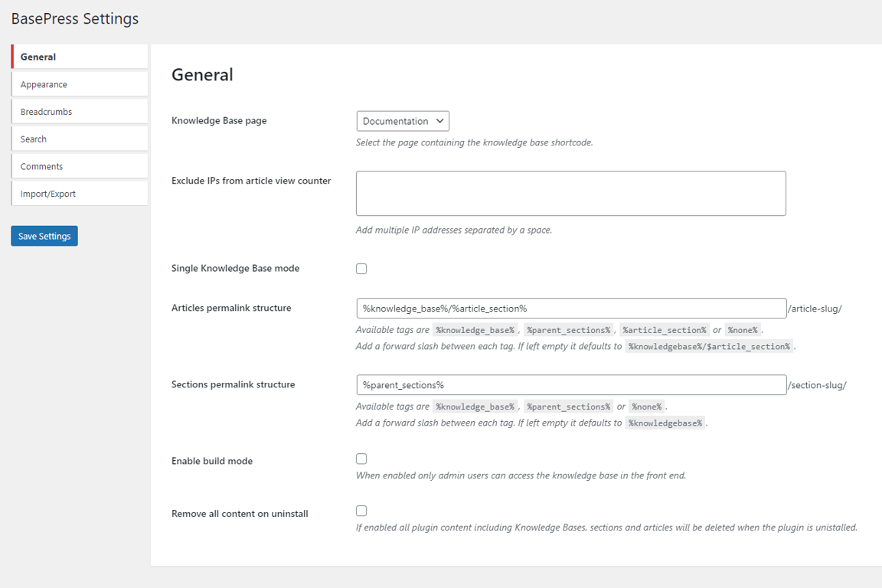The width and height of the screenshot is (882, 588).
Task: Click the Exclude IPs text area
Action: click(x=570, y=193)
